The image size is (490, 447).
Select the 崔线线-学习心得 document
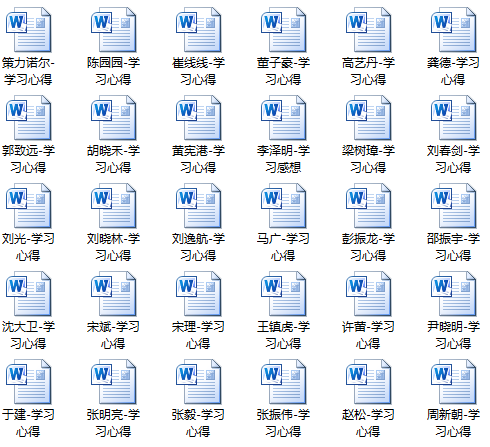[198, 30]
